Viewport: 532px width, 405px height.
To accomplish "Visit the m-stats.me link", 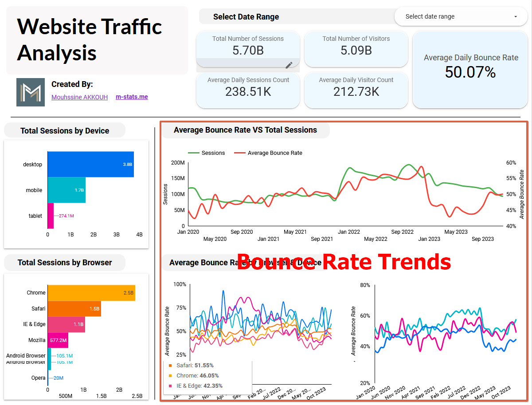I will [x=132, y=97].
